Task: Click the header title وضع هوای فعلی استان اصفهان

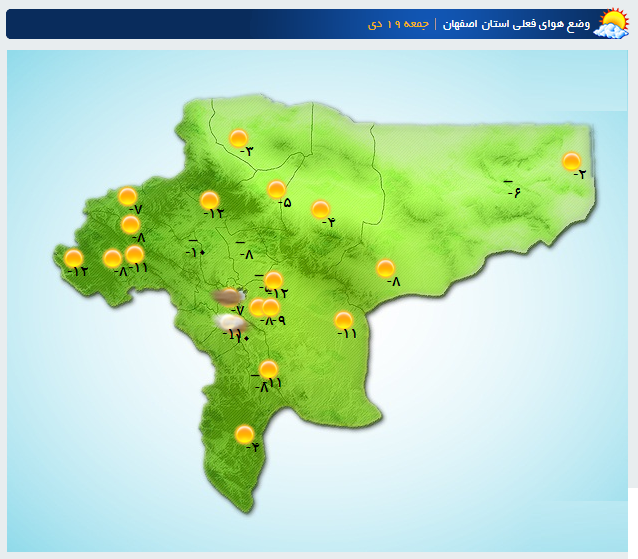Action: [x=516, y=24]
